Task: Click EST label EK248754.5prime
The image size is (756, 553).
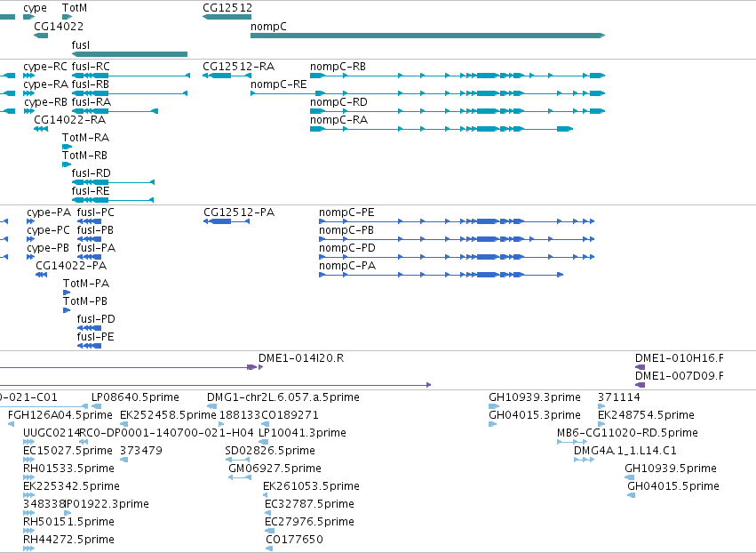Action: 646,415
